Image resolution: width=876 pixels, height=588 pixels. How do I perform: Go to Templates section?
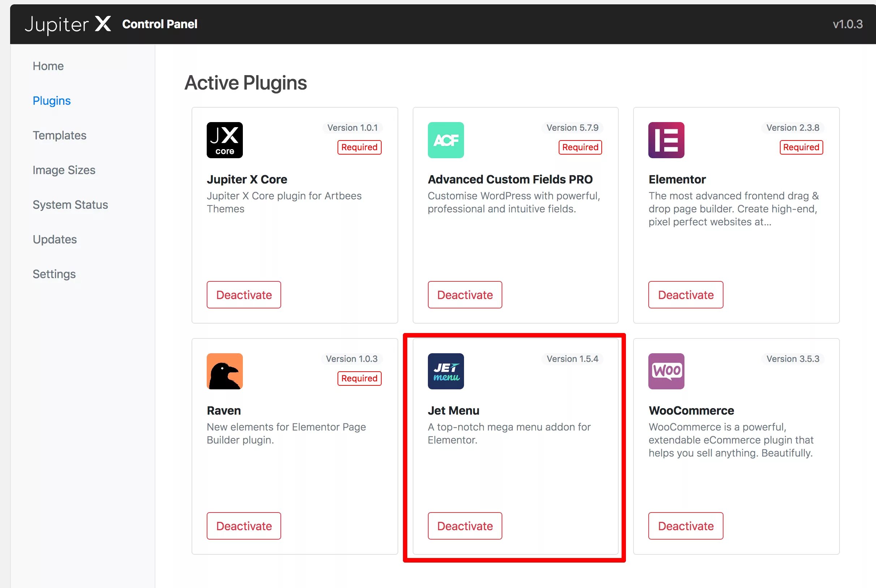[x=59, y=135]
